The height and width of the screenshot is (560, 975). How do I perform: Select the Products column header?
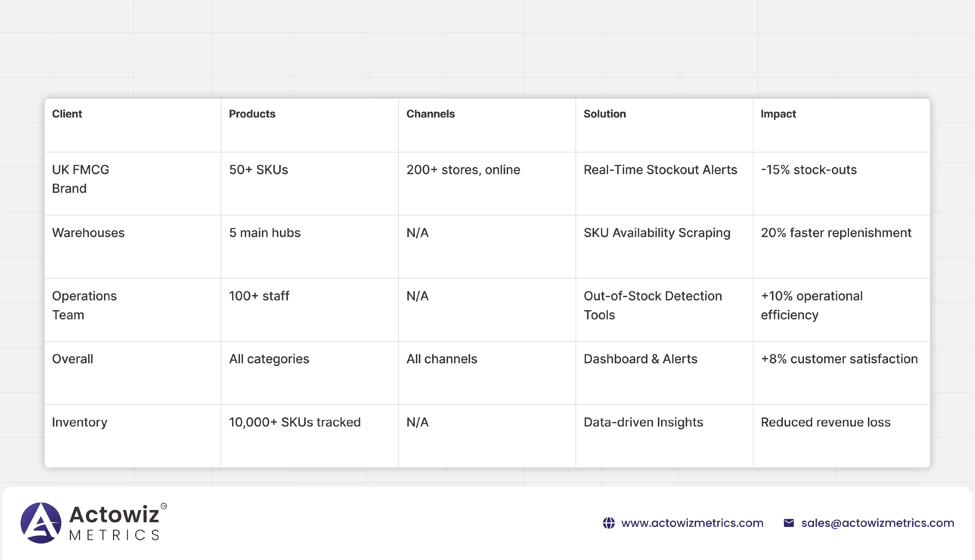click(252, 114)
